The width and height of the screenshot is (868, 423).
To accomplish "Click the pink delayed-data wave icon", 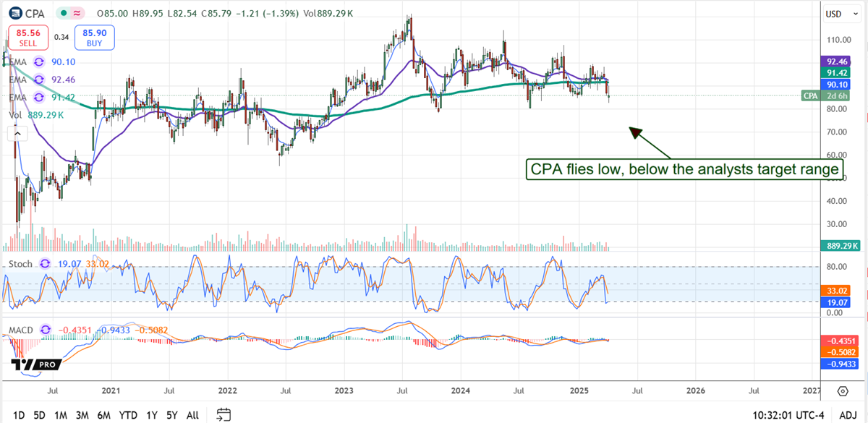I will tap(75, 12).
